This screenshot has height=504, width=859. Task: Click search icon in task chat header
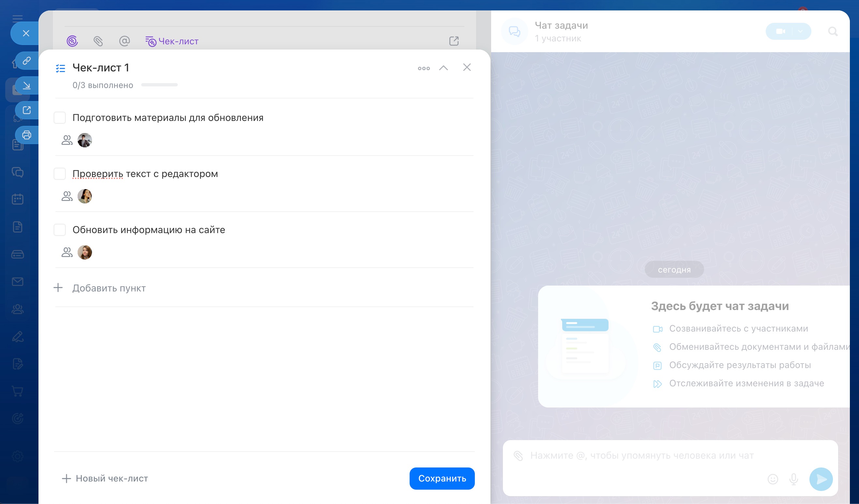[833, 32]
